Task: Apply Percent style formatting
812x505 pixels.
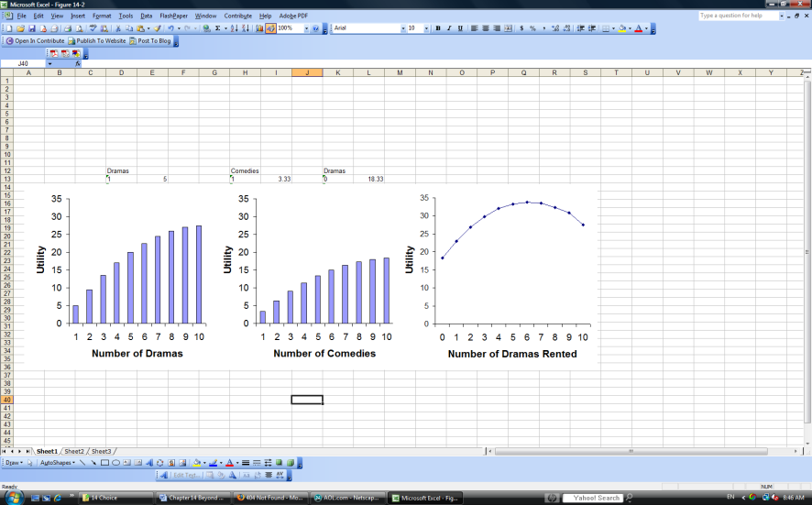Action: tap(532, 28)
